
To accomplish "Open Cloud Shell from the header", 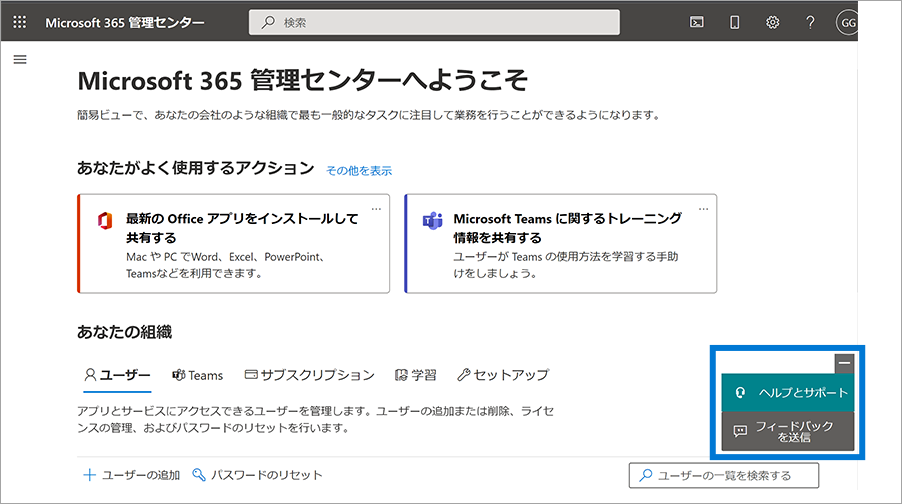I will coord(697,22).
